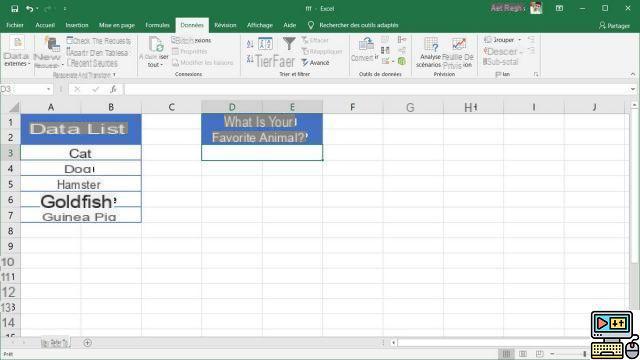Screen dimensions: 640x360
Task: Click the Consolidate icon in Outils de données
Action: [x=402, y=40]
